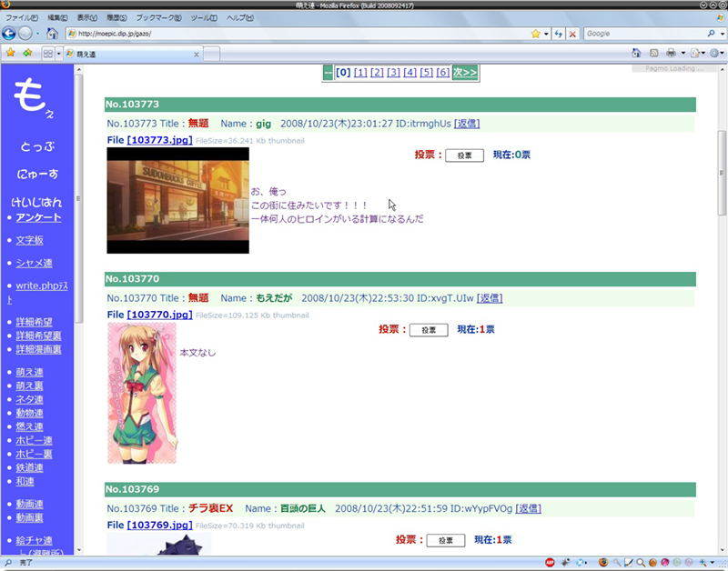Open the coffee shop street thumbnail

177,200
